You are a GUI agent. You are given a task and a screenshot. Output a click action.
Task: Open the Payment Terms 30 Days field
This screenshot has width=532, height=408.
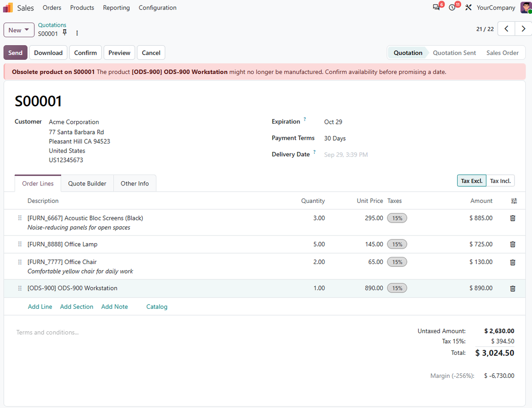(335, 138)
